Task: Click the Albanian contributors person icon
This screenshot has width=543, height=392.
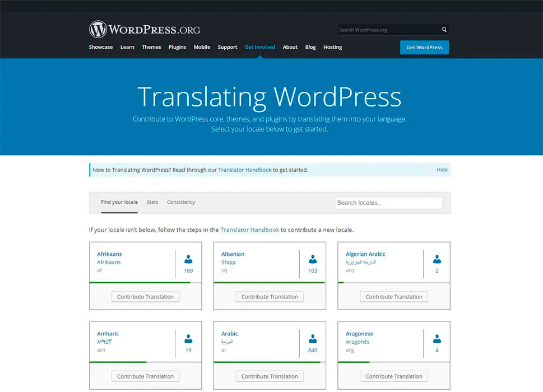Action: point(313,260)
